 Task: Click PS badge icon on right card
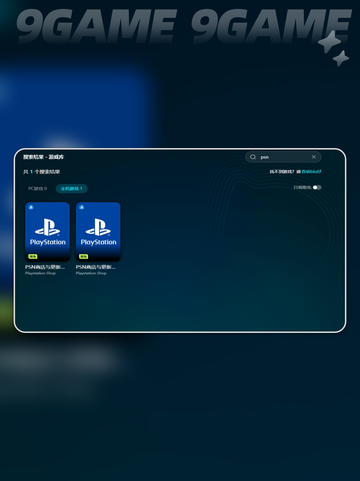coord(82,207)
